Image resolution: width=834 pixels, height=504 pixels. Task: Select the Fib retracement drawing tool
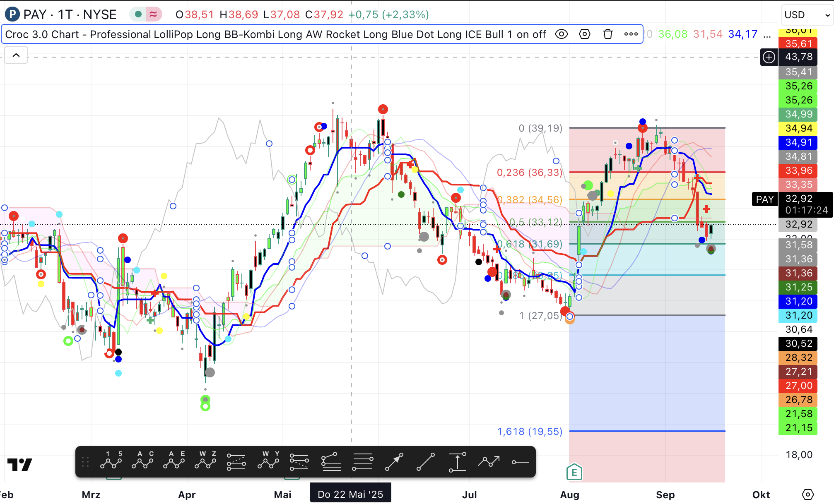click(362, 461)
